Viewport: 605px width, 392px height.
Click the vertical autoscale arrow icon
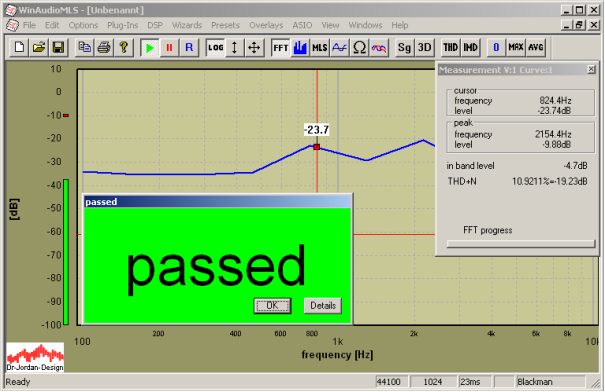pos(234,47)
